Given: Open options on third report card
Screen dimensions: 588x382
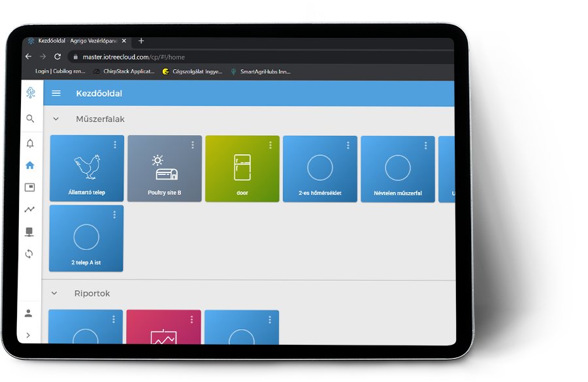Looking at the screenshot, I should click(270, 319).
